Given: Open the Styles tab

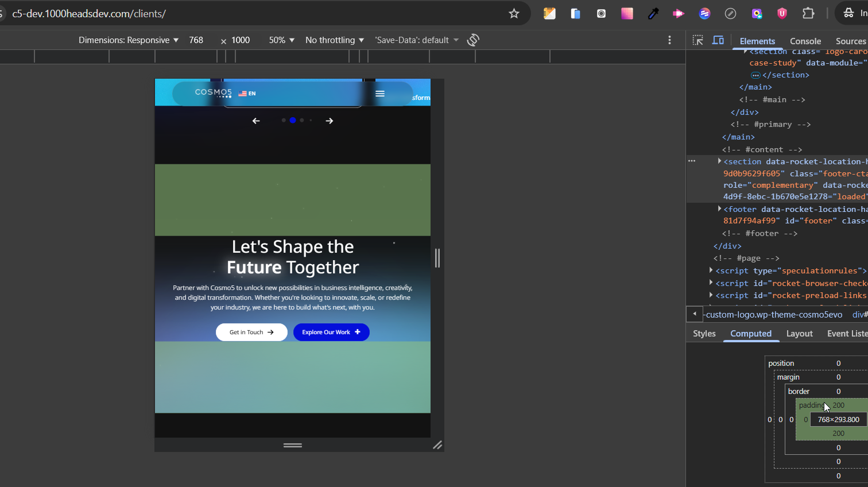Looking at the screenshot, I should coord(704,334).
